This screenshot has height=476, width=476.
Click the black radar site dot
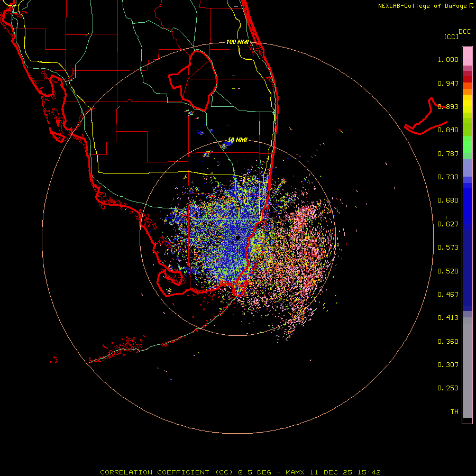pos(237,237)
